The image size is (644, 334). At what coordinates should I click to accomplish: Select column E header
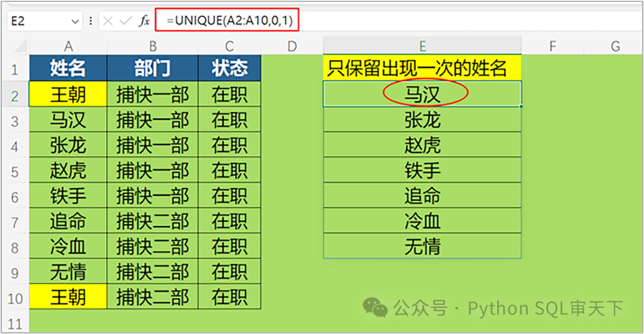pyautogui.click(x=422, y=46)
